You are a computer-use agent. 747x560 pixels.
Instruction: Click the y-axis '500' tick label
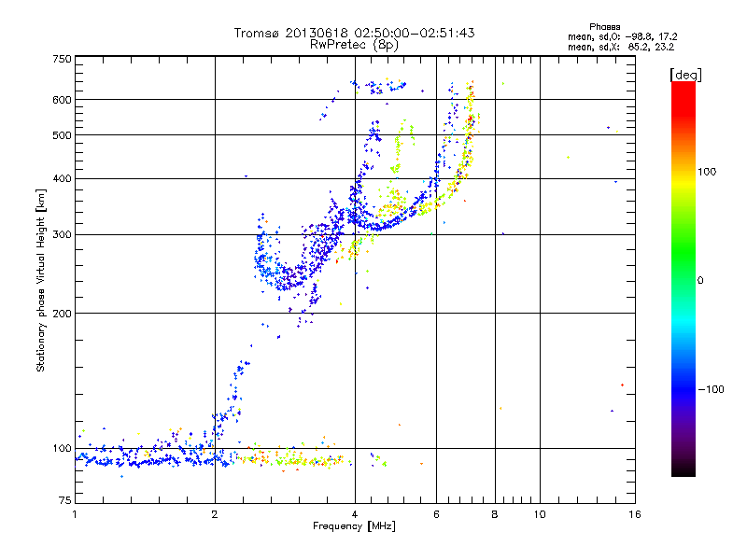(x=62, y=135)
